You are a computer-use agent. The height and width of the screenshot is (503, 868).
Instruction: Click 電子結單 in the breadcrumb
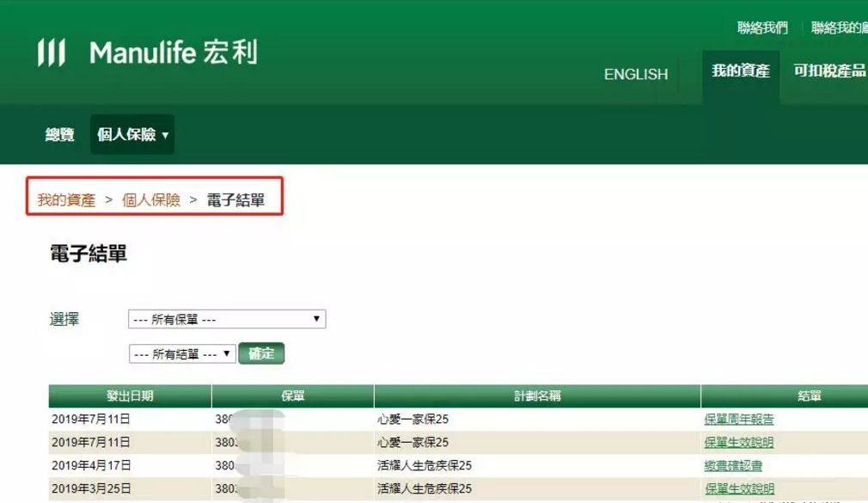(235, 200)
